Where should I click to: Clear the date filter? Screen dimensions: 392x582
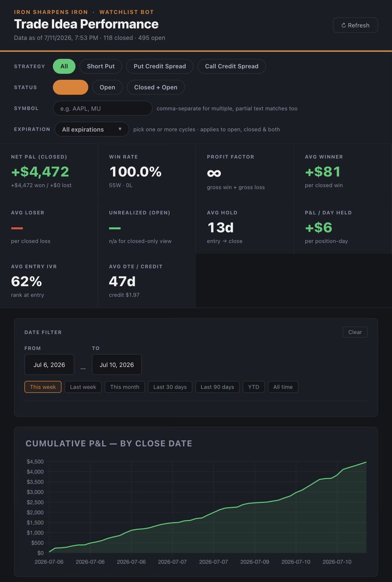(355, 332)
